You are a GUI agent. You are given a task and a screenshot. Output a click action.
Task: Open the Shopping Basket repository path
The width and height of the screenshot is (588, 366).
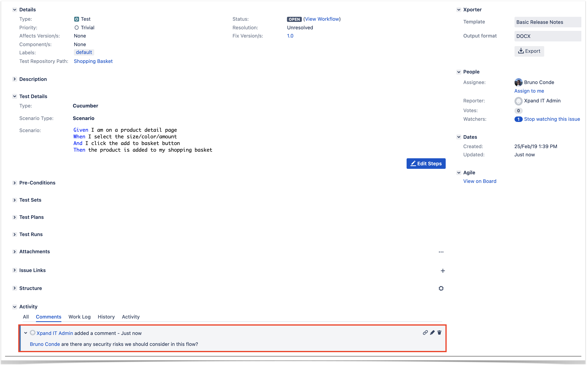pyautogui.click(x=93, y=61)
